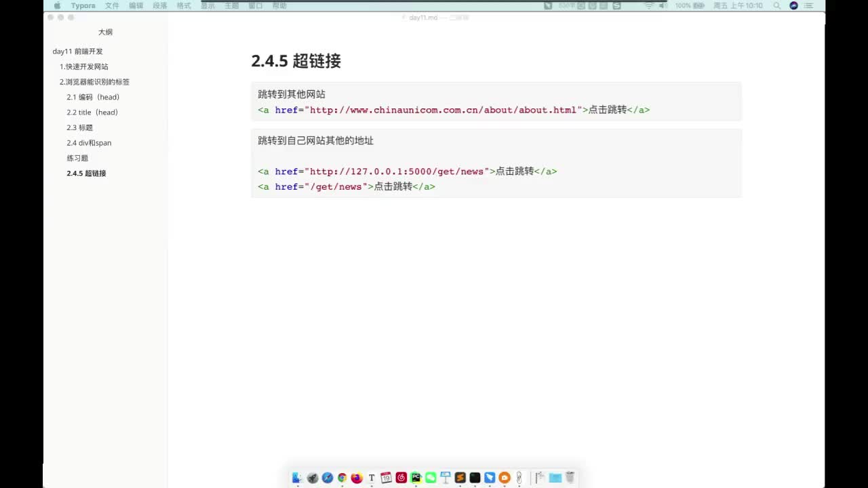Launch Firefox from the dock
Screen dimensions: 868x488
(x=357, y=478)
